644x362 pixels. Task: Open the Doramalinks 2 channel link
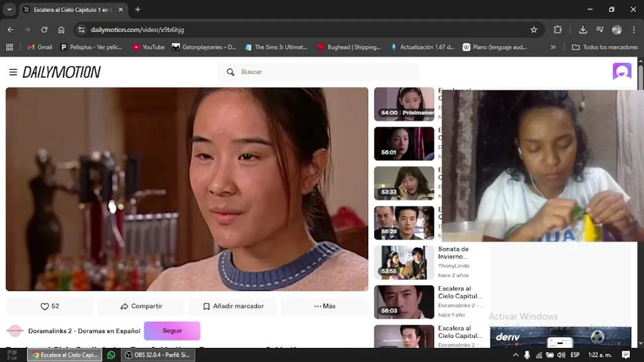click(x=84, y=331)
